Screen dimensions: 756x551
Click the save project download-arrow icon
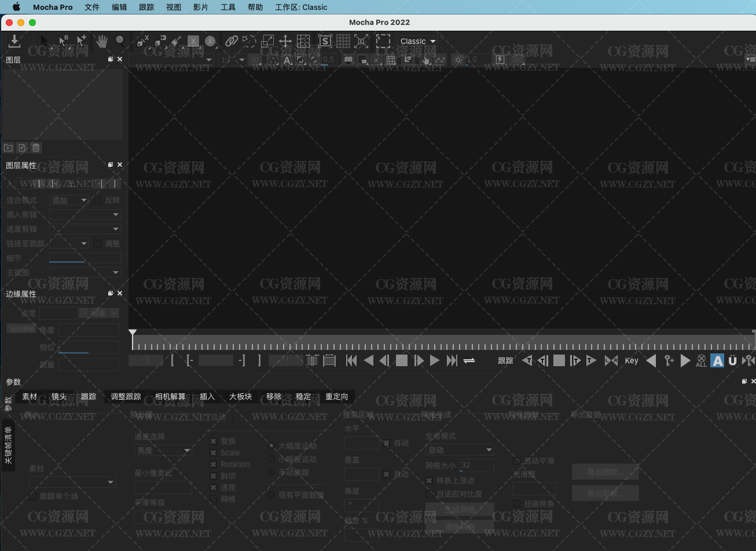pos(14,41)
